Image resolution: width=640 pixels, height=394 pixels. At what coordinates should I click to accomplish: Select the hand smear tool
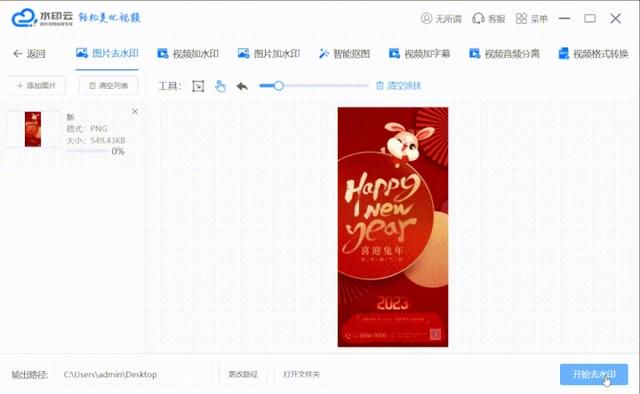220,86
